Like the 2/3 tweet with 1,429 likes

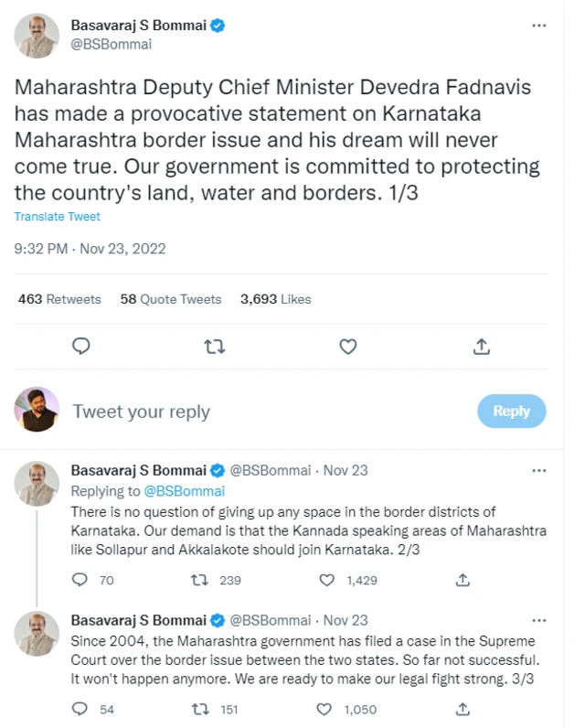(x=326, y=580)
